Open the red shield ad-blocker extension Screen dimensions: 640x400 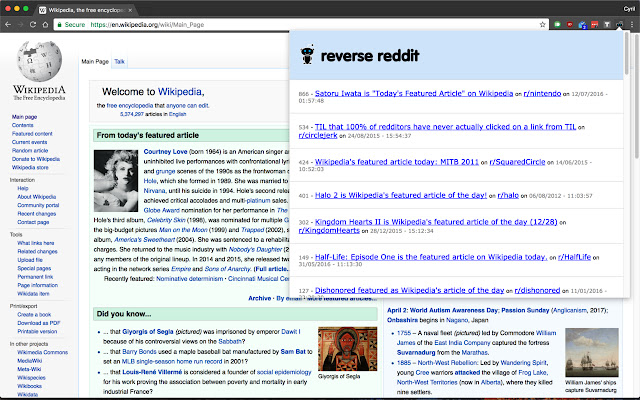point(570,24)
